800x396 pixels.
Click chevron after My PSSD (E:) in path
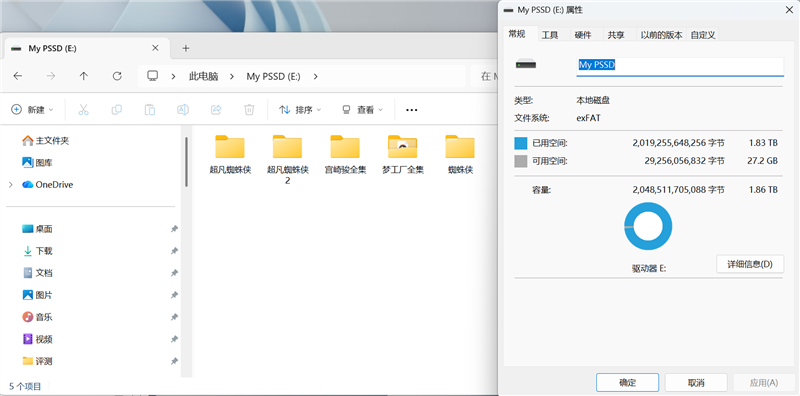315,76
